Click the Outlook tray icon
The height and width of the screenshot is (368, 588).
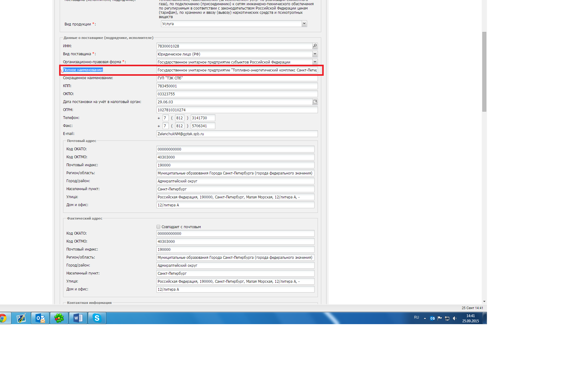(432, 318)
